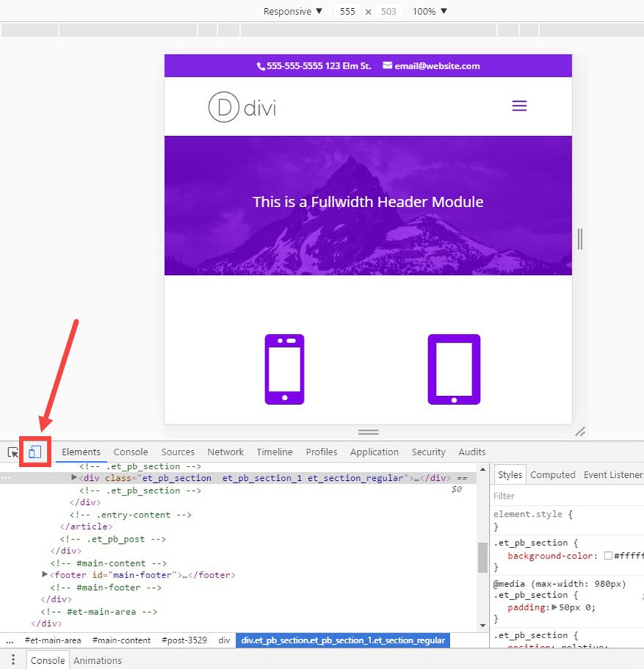Viewport: 644px width, 669px height.
Task: Click the #main-content breadcrumb
Action: click(x=121, y=640)
